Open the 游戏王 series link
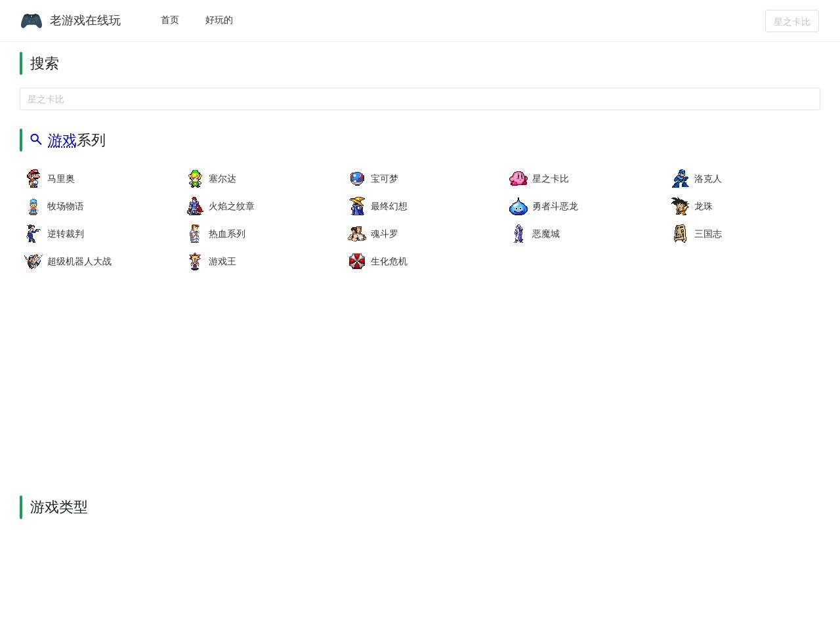The image size is (840, 630). pyautogui.click(x=222, y=261)
